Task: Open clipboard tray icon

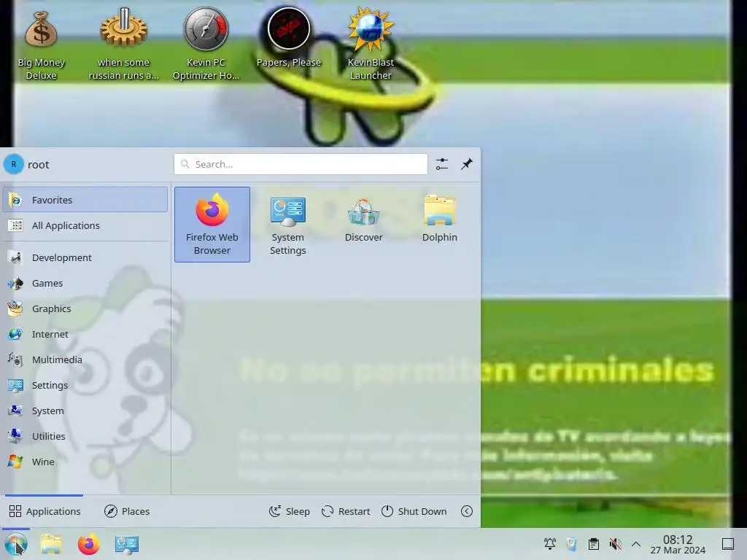Action: click(x=594, y=544)
